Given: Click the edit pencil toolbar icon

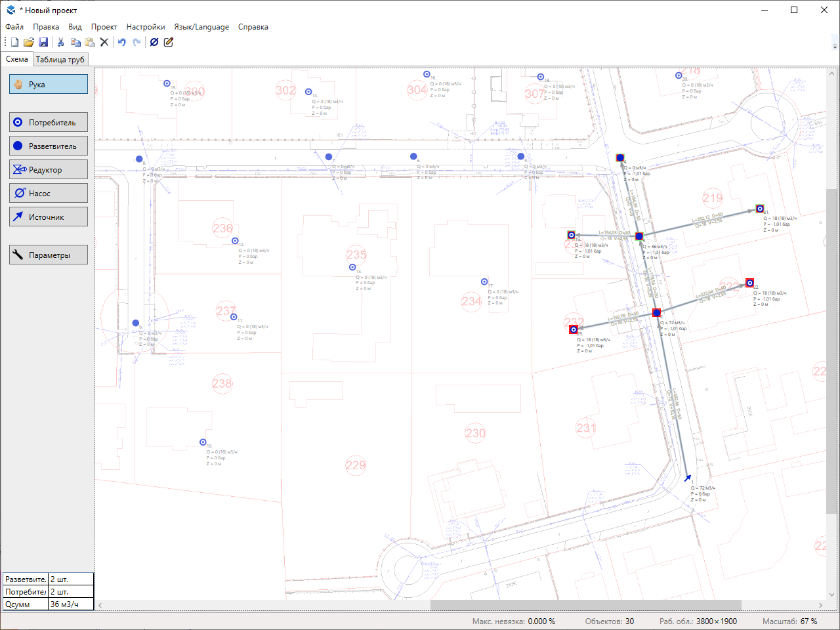Looking at the screenshot, I should [x=169, y=42].
